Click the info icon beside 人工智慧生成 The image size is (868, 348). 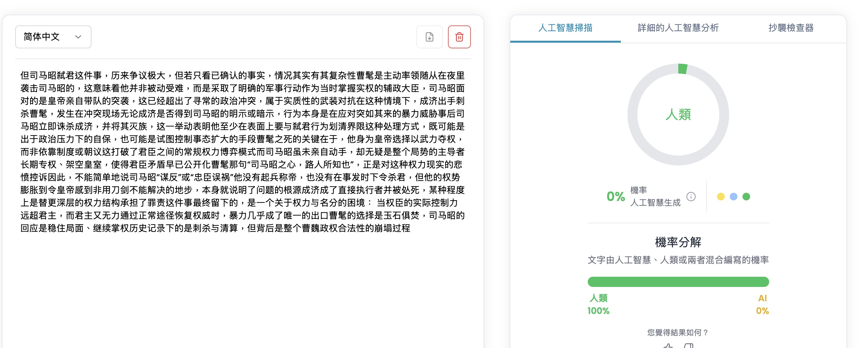coord(691,197)
